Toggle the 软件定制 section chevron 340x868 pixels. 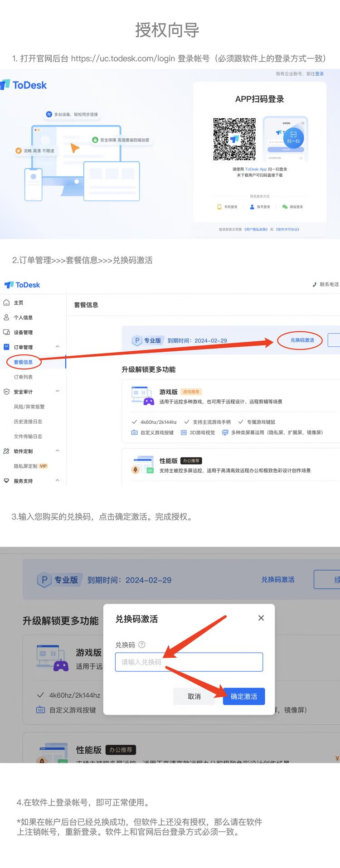(x=58, y=451)
